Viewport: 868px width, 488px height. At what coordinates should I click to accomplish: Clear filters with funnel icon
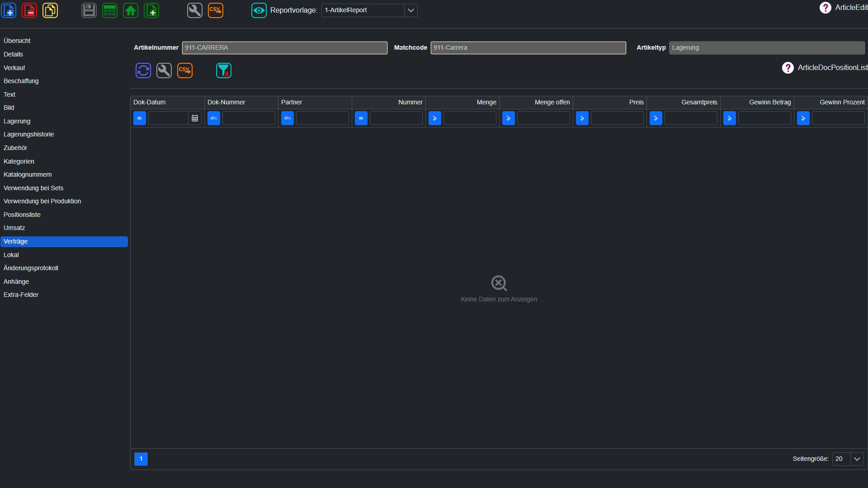tap(224, 70)
